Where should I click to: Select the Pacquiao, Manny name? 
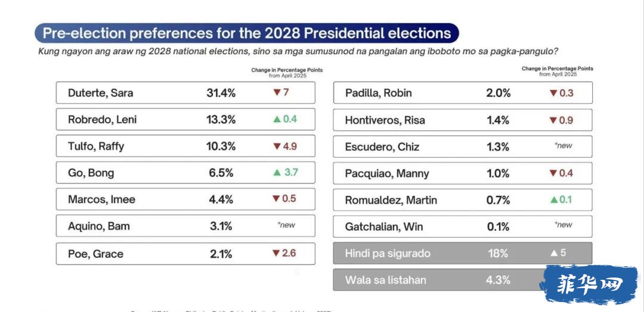[x=387, y=173]
